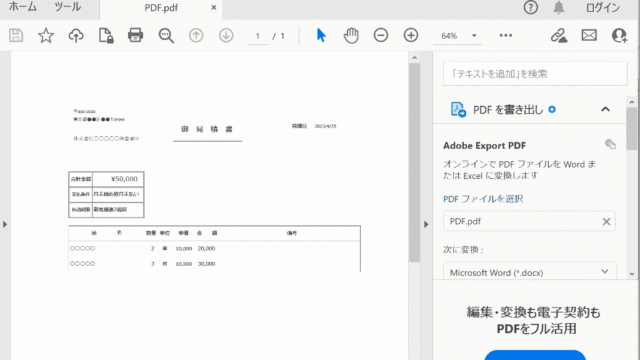This screenshot has height=360, width=640.
Task: Click the tools pane scrollbar up arrow
Action: (x=632, y=102)
